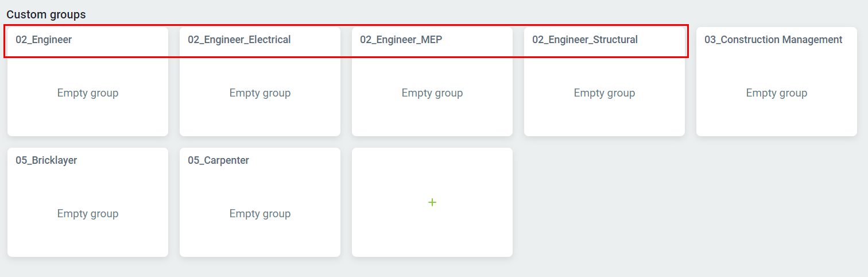
Task: Click "Empty group" text under 02_Engineer_Structural
Action: point(604,93)
